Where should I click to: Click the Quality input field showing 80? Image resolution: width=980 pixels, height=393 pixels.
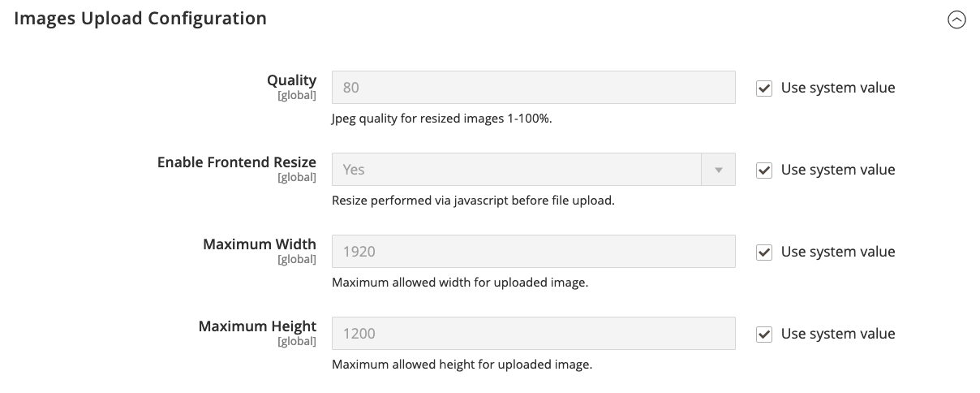pos(533,88)
